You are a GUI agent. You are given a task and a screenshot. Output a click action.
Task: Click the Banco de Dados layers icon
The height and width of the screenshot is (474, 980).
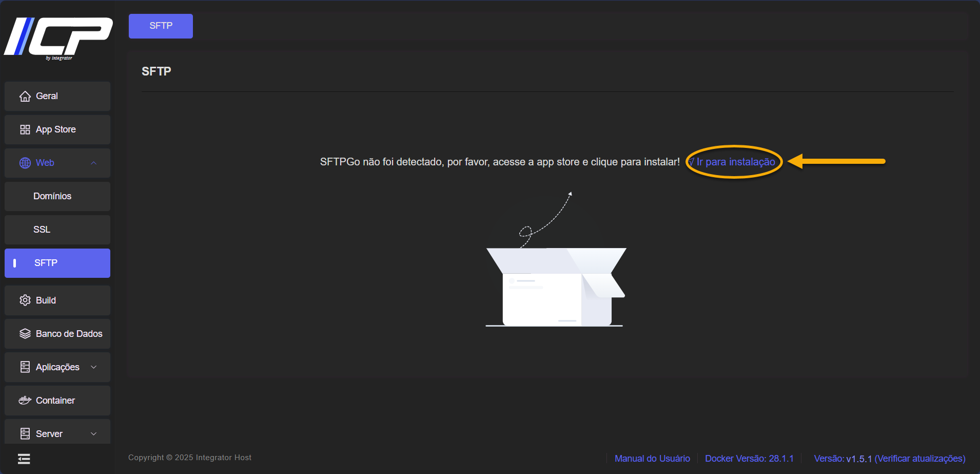pos(25,334)
